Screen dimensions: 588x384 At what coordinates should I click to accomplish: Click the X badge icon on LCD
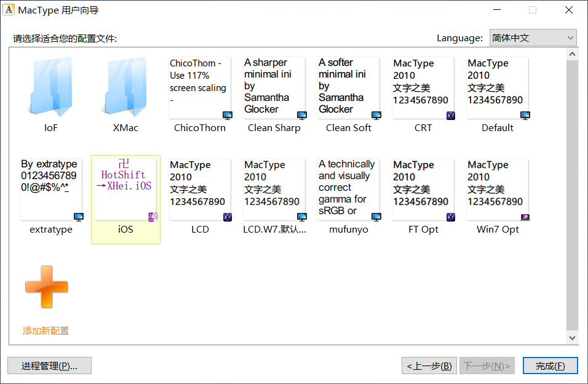click(x=227, y=217)
